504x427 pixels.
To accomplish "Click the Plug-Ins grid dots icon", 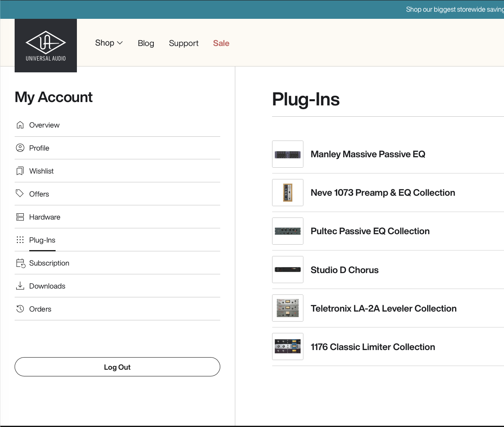I will pyautogui.click(x=20, y=240).
